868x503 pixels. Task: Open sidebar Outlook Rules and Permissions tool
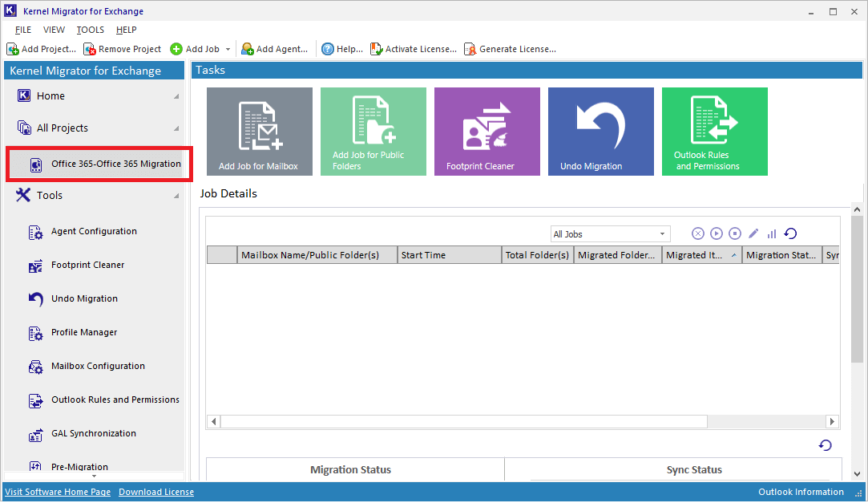(115, 400)
